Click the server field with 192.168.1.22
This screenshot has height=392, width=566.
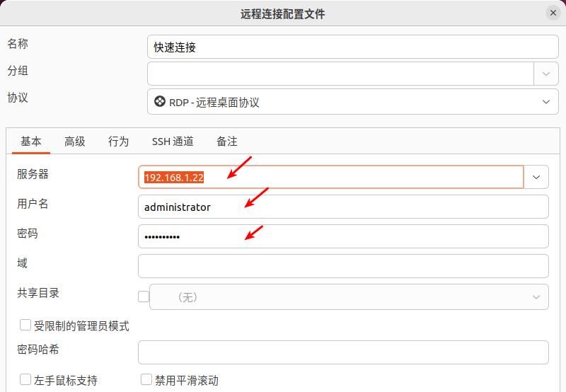coord(330,177)
